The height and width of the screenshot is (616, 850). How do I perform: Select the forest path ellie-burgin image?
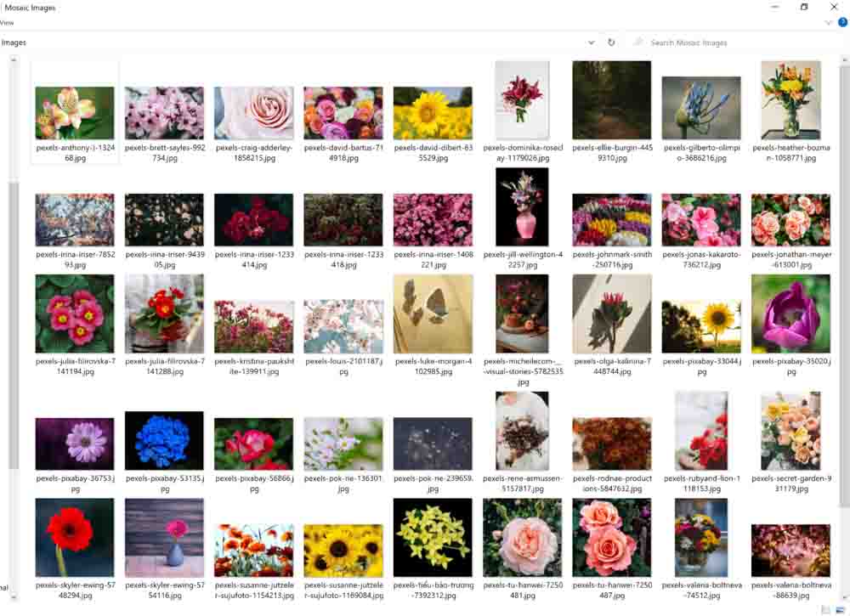[x=612, y=100]
